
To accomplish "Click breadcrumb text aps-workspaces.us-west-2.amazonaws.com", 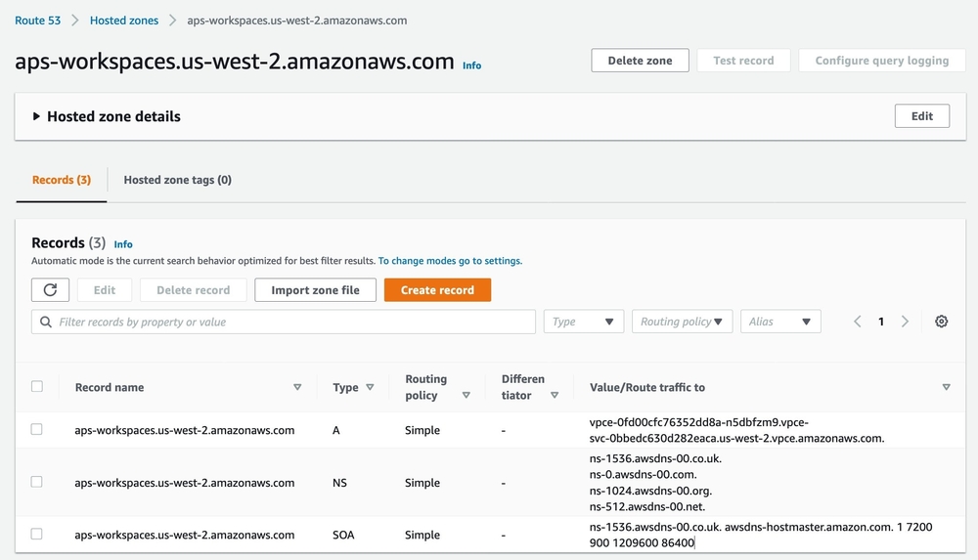I will point(297,21).
